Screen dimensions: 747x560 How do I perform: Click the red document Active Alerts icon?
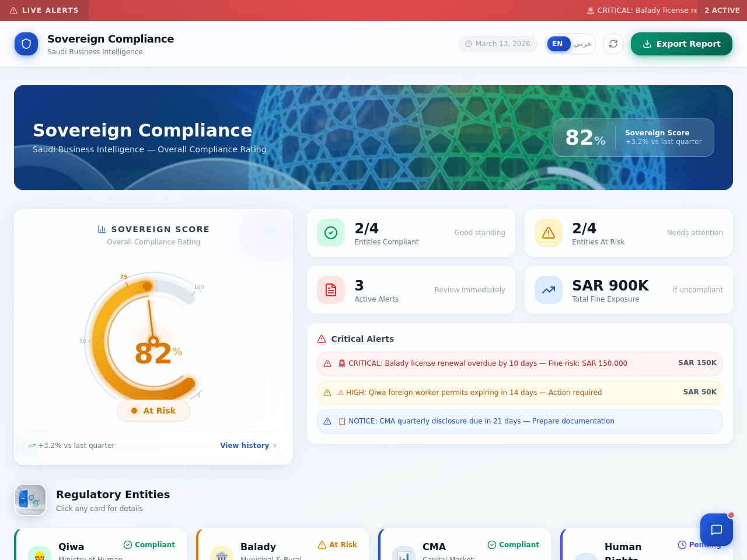coord(331,290)
